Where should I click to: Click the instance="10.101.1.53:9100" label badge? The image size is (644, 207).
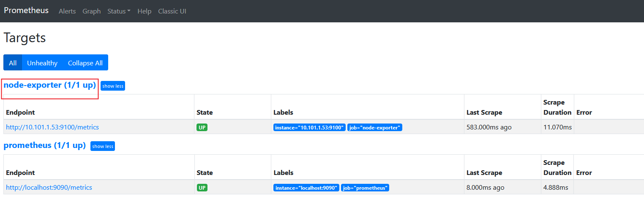[x=309, y=127]
